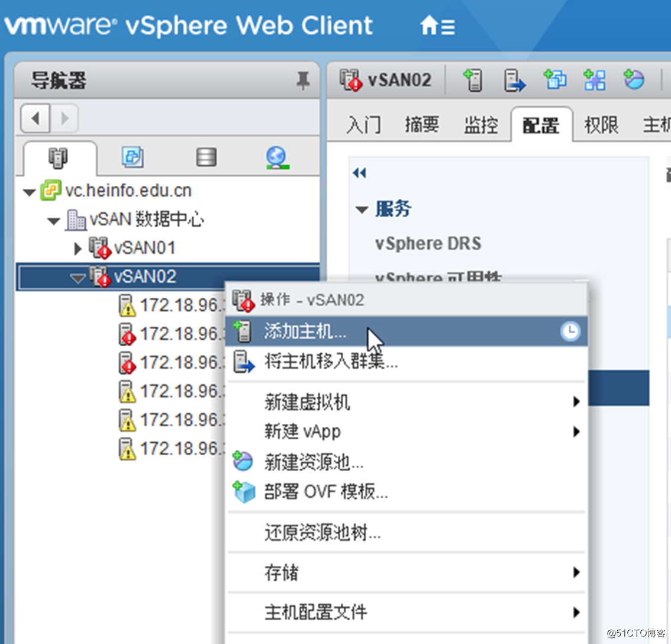Switch to VMs and Templates view tab
The width and height of the screenshot is (671, 644).
point(132,157)
